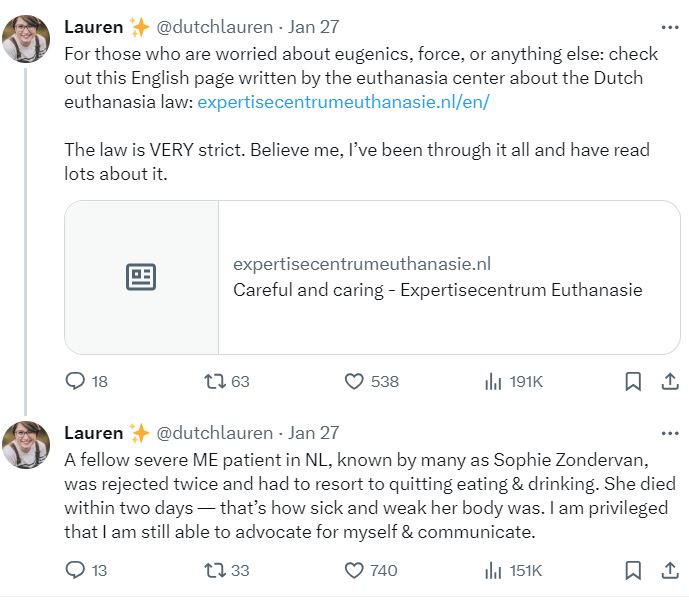The image size is (689, 600).
Task: Open Lauren's profile picture on first tweet
Action: pyautogui.click(x=27, y=38)
